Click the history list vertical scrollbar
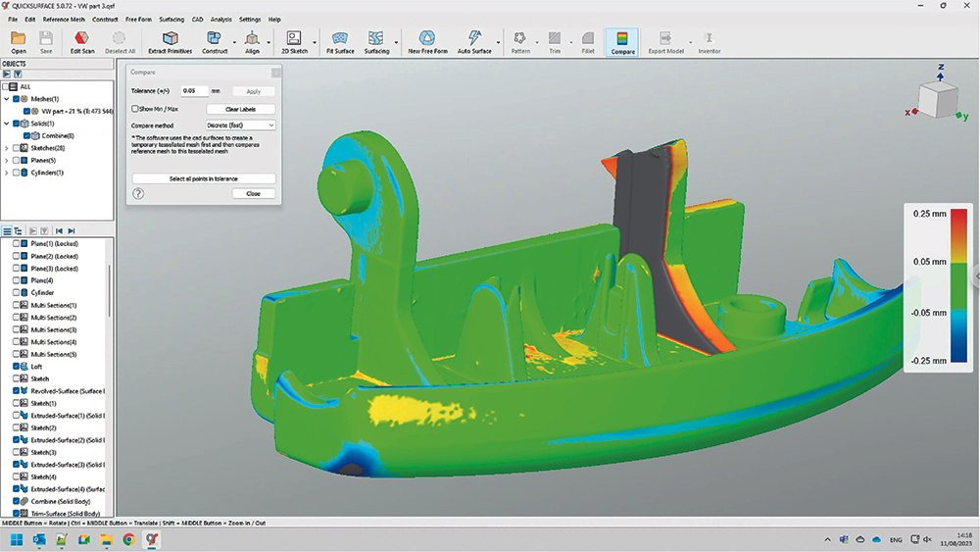The height and width of the screenshot is (552, 980). pos(111,290)
